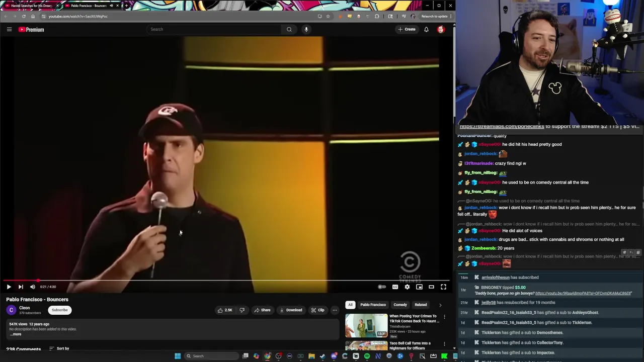This screenshot has width=644, height=362.
Task: Click username arrivalofthesun in activity feed
Action: (495, 278)
